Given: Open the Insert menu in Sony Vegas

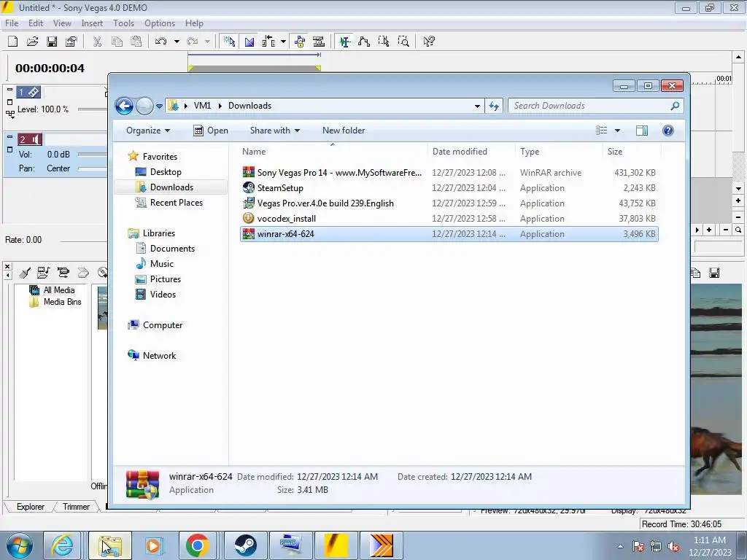Looking at the screenshot, I should (x=92, y=23).
